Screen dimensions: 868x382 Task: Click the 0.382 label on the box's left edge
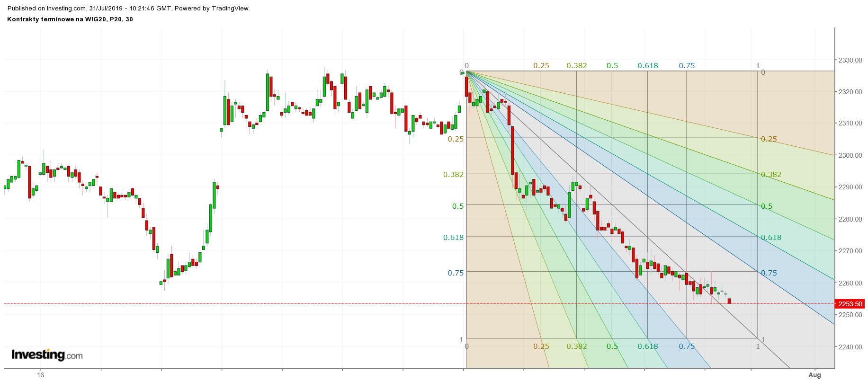[x=454, y=175]
